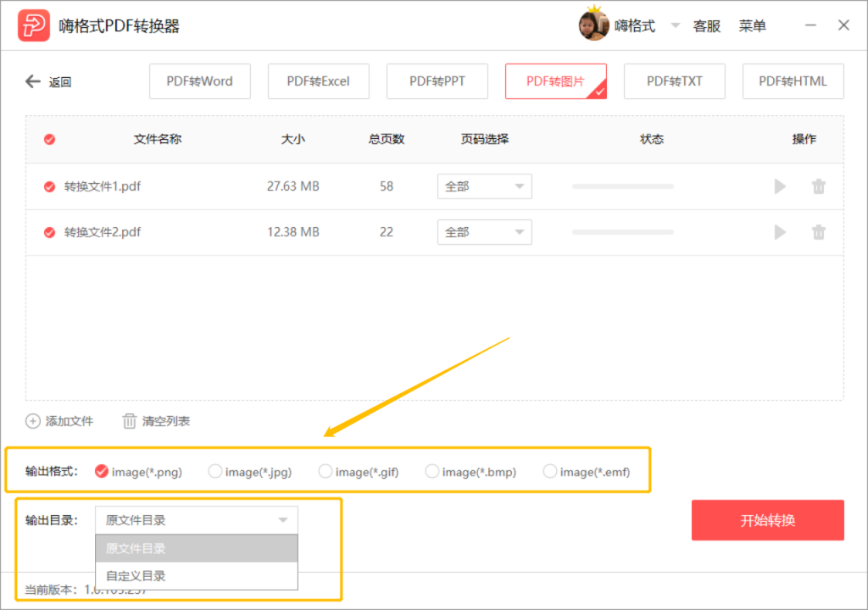The image size is (868, 610).
Task: Click the trash icon for 清空列表
Action: pyautogui.click(x=129, y=421)
